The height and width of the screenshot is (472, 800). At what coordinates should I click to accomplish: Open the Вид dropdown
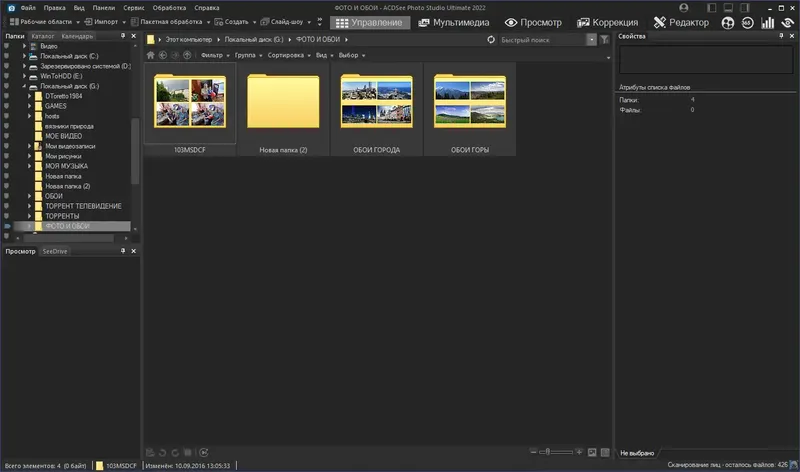pos(324,55)
